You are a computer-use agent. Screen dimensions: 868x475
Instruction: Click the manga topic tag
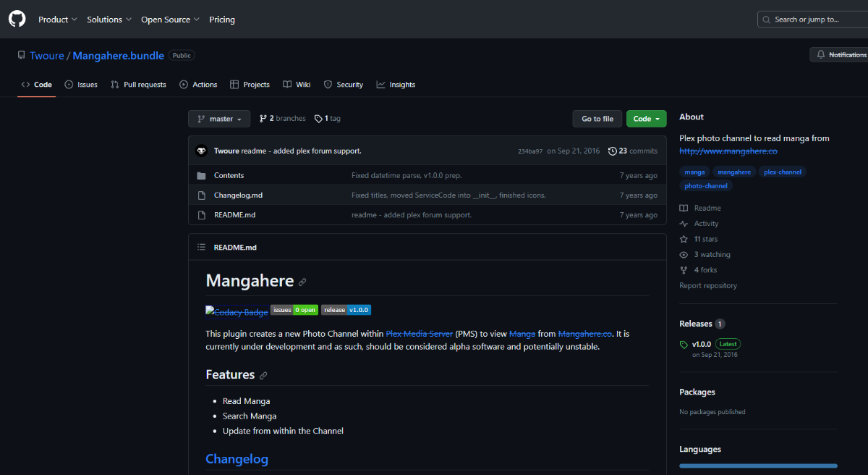pyautogui.click(x=694, y=172)
